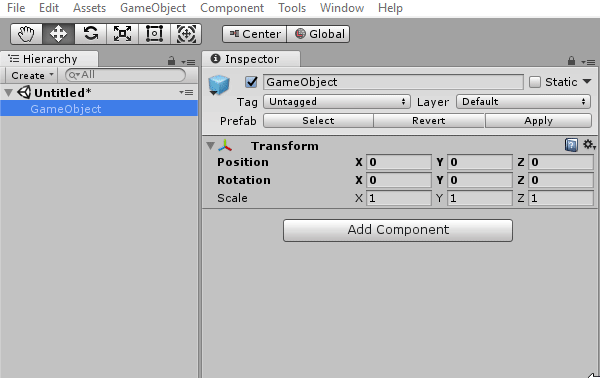Open Inspector panel options menu
This screenshot has width=600, height=378.
click(588, 62)
